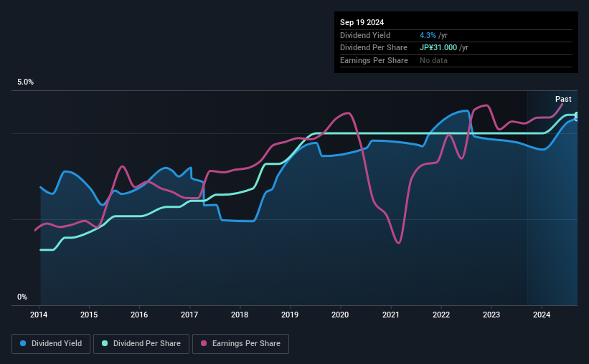Screen dimensions: 589x364
Task: Click the 2019 x-axis label
Action: click(x=290, y=315)
